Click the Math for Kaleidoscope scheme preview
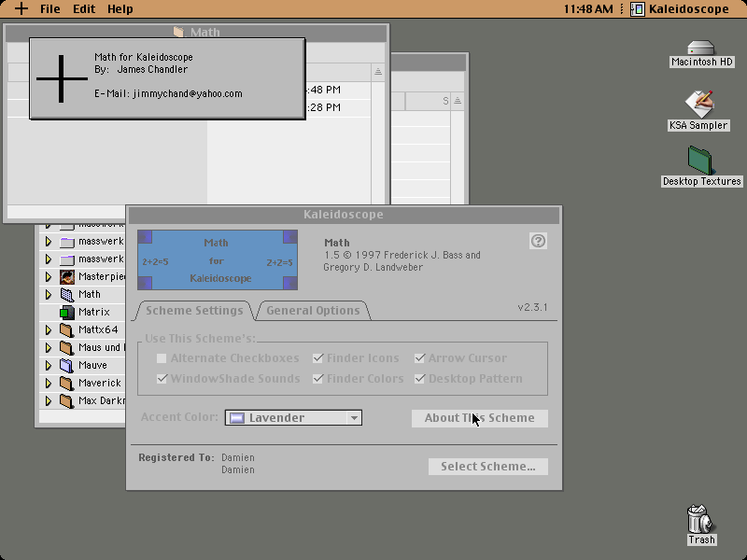This screenshot has width=747, height=560. [x=218, y=260]
